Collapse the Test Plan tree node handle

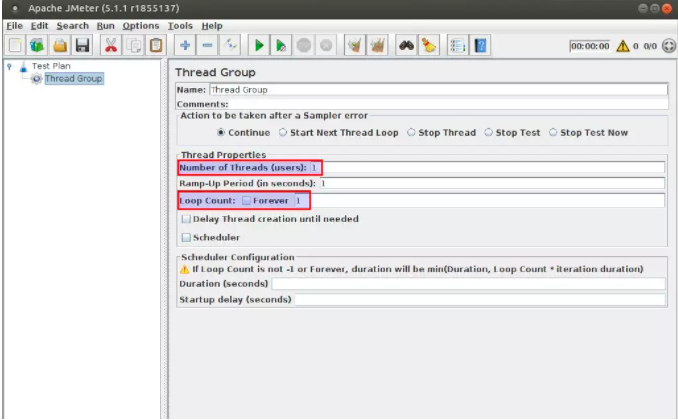coord(9,66)
